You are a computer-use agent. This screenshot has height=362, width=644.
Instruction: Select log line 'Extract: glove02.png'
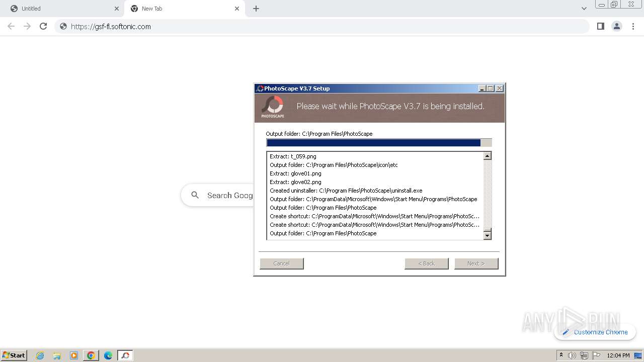point(295,182)
